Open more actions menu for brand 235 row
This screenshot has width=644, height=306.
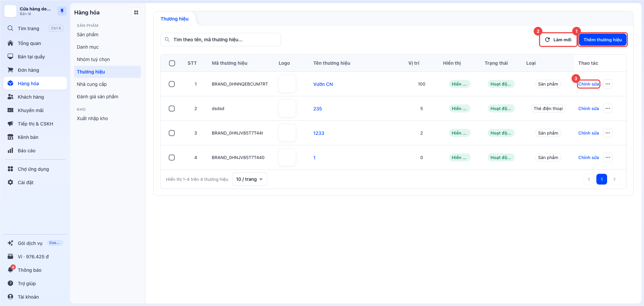608,108
